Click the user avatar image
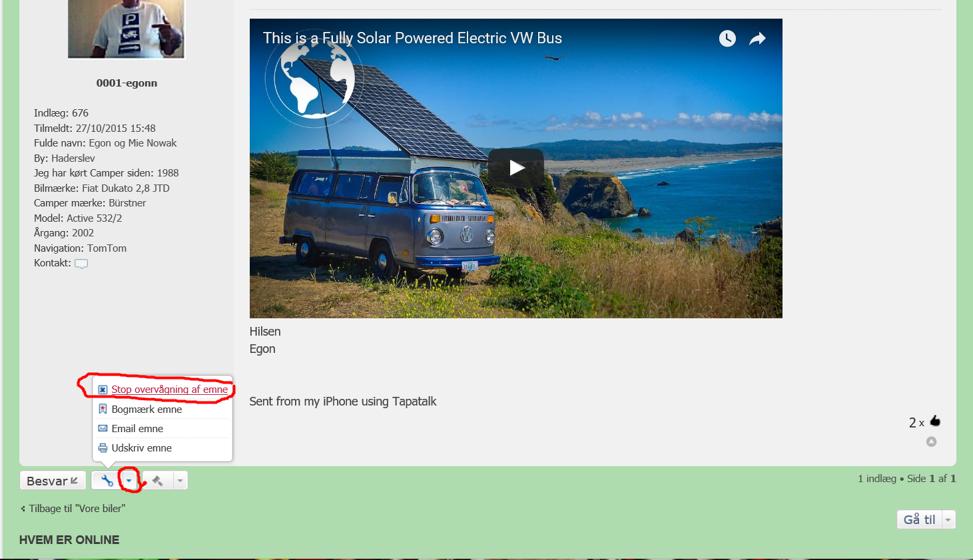Screen dimensions: 973x560 (x=126, y=29)
